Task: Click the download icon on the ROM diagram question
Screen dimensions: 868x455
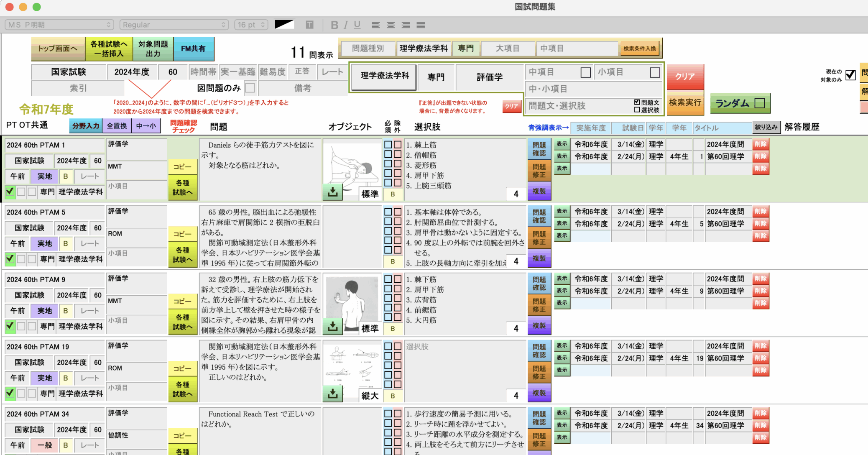Action: click(x=332, y=393)
